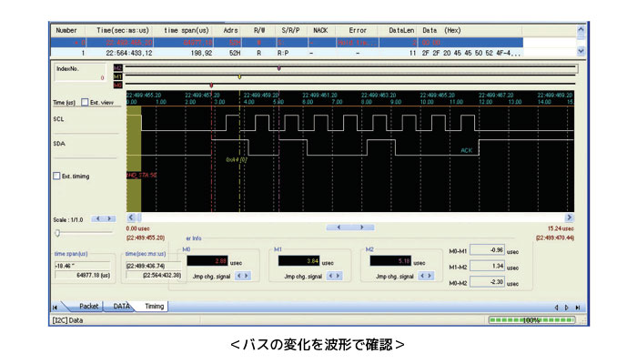Click the DataLen column header
This screenshot has height=364, width=637.
click(400, 30)
